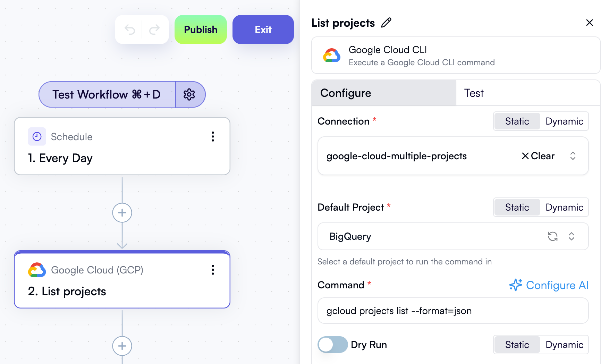Click the redo arrow icon

[153, 29]
